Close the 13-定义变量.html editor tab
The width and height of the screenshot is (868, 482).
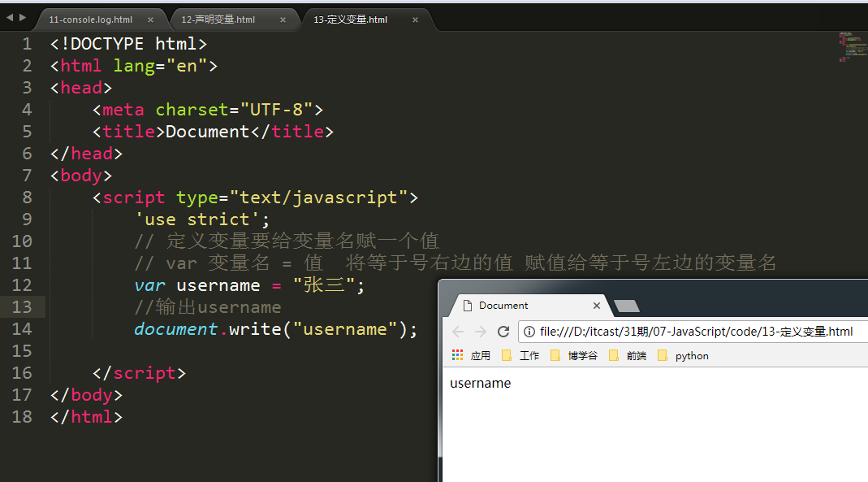click(x=415, y=20)
